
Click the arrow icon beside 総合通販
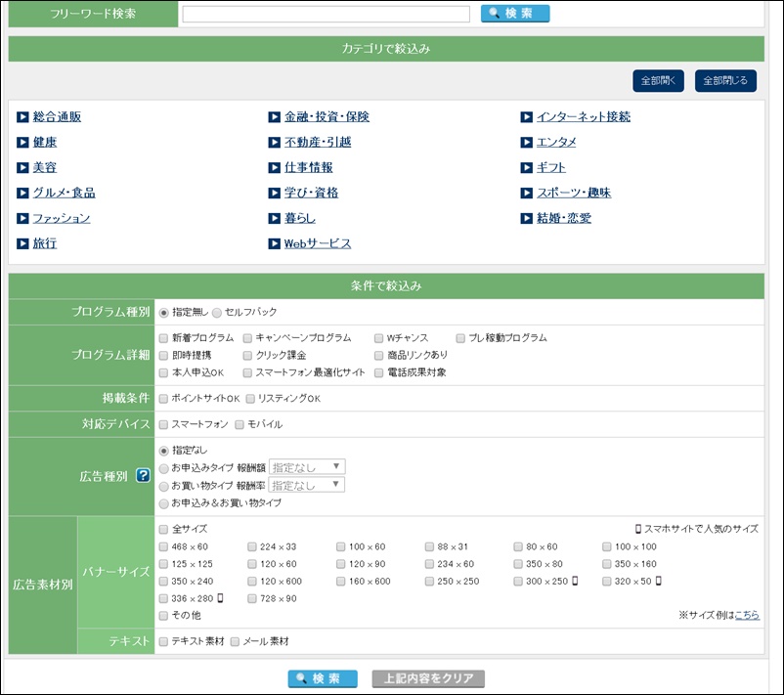tap(22, 117)
